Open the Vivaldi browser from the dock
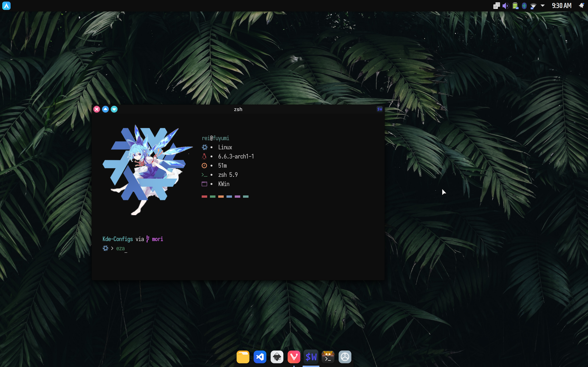 point(294,357)
